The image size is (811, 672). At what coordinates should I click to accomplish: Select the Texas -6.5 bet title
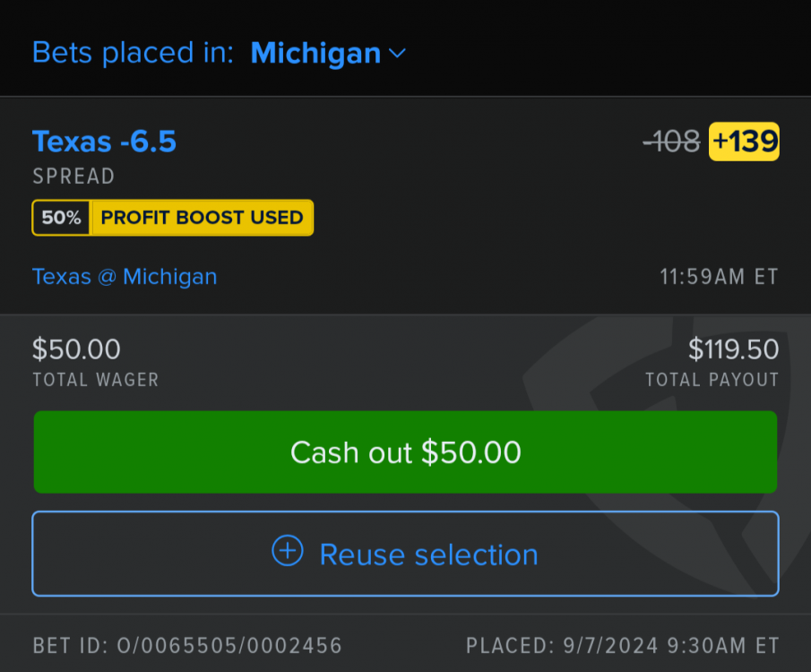click(104, 142)
